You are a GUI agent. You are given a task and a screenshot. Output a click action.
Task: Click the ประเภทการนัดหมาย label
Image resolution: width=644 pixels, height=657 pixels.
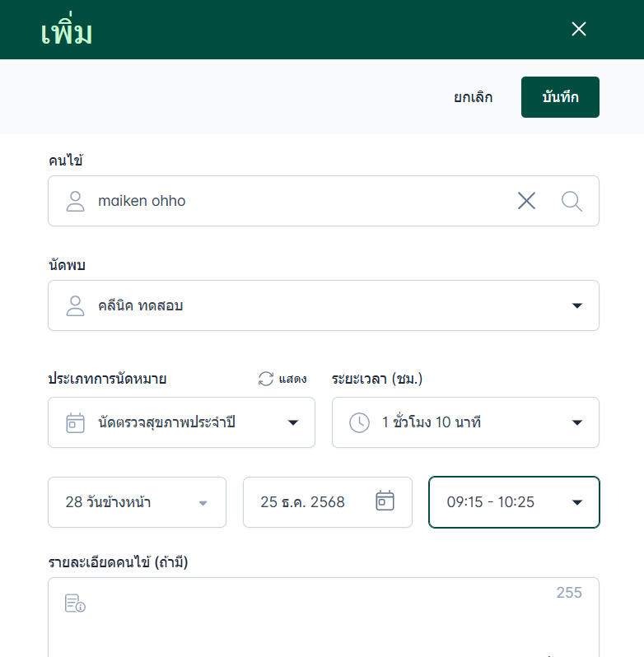coord(107,379)
